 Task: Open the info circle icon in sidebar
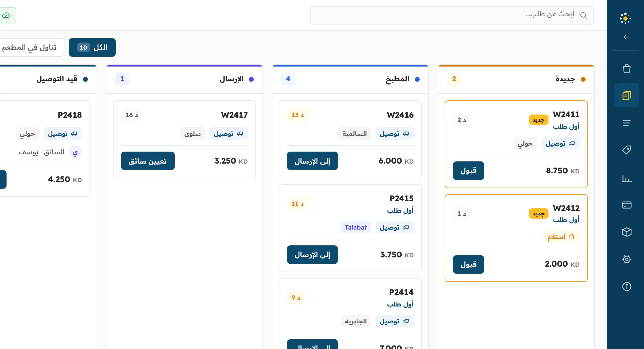coord(627,287)
